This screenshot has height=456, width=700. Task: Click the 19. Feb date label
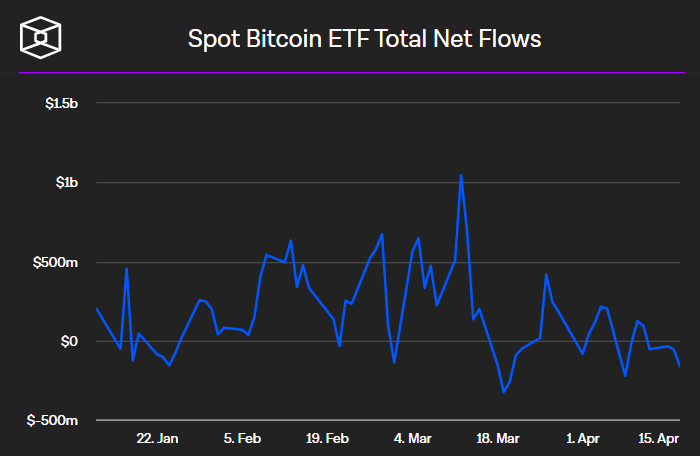pos(327,438)
